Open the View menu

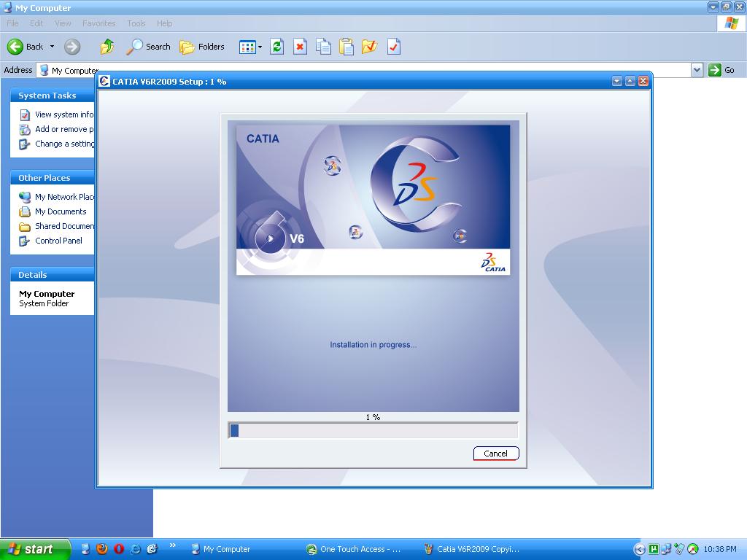[63, 23]
